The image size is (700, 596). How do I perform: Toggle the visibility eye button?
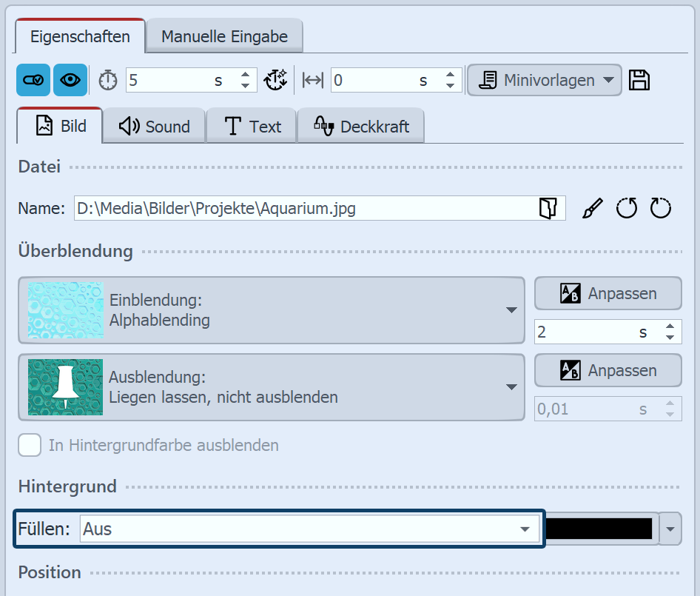tap(70, 80)
